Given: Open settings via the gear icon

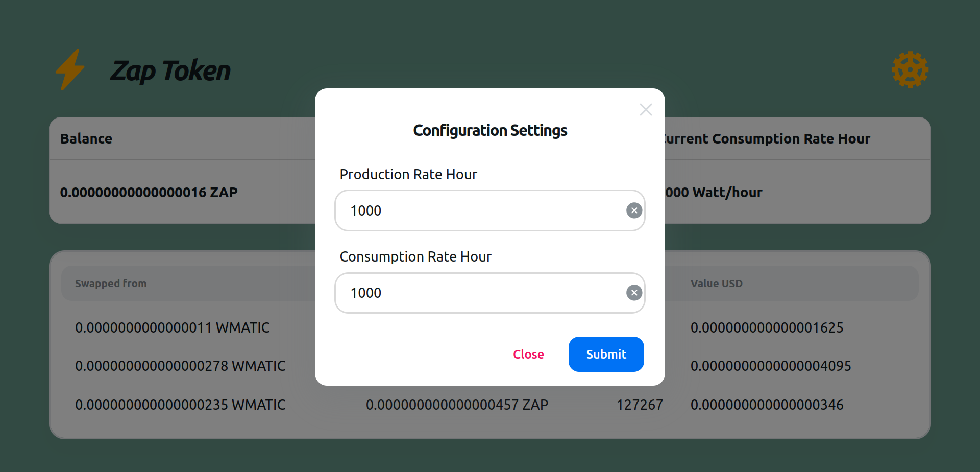Looking at the screenshot, I should click(910, 69).
